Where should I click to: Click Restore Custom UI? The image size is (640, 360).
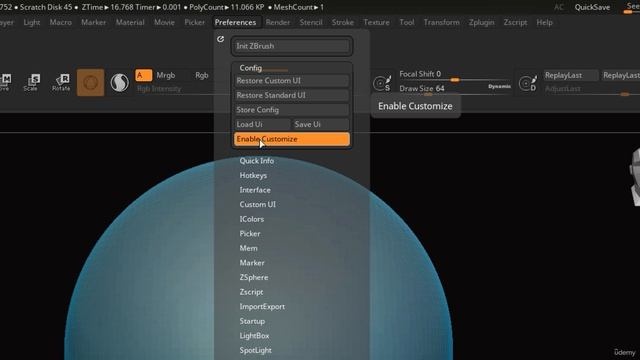pos(292,81)
